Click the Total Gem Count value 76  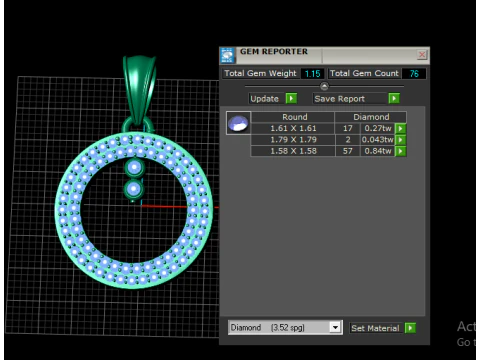[x=414, y=74]
